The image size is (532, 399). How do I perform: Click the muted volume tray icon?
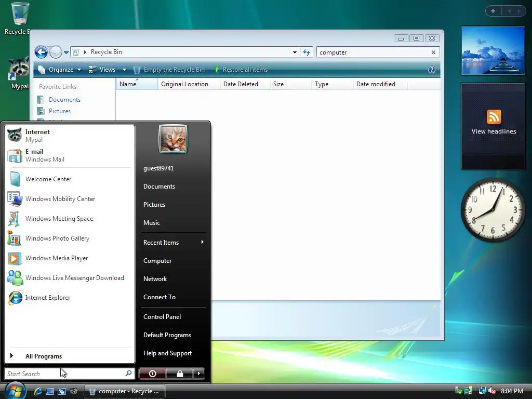[x=492, y=391]
